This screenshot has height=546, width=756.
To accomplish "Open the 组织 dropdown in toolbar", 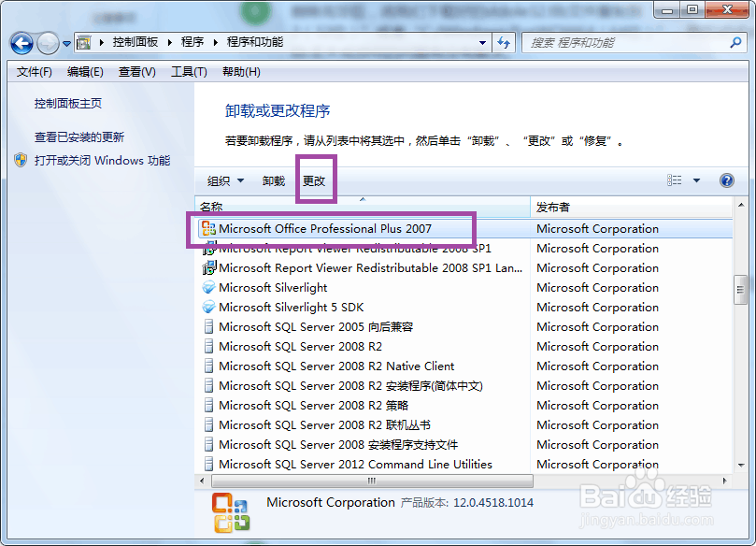I will tap(225, 180).
